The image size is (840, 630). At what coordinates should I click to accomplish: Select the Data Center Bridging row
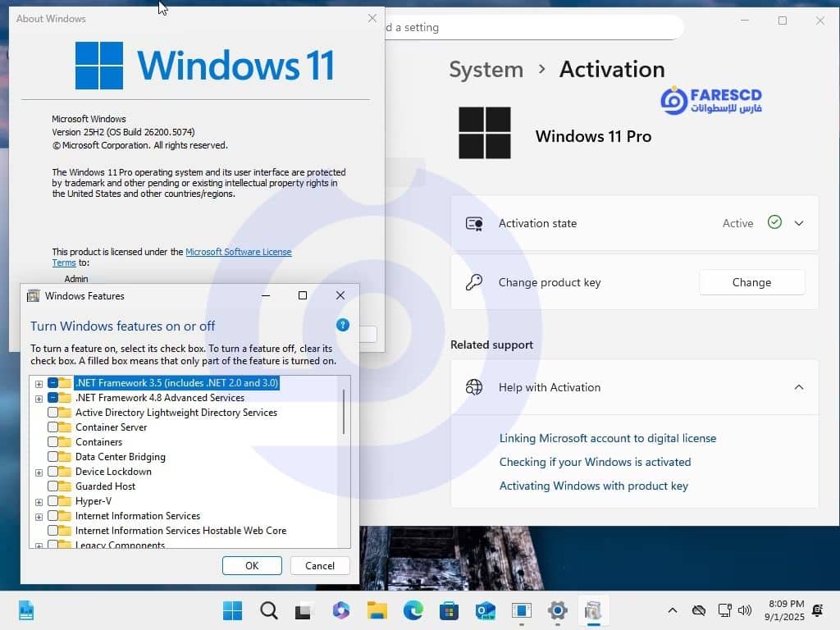120,456
